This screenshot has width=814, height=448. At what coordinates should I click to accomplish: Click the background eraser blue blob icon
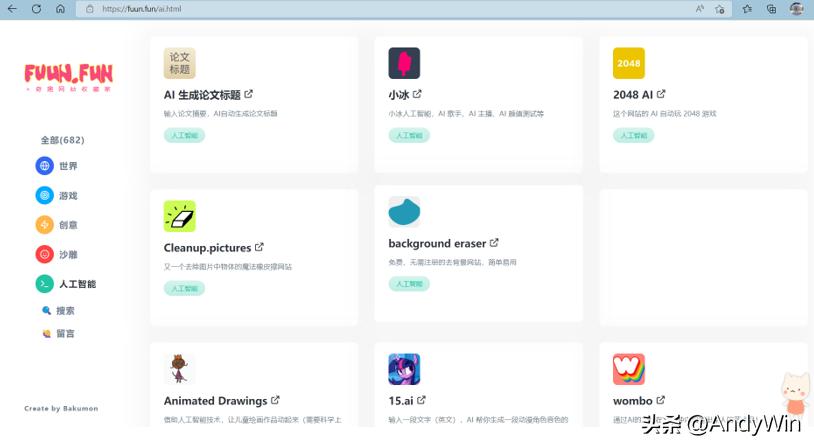(404, 212)
